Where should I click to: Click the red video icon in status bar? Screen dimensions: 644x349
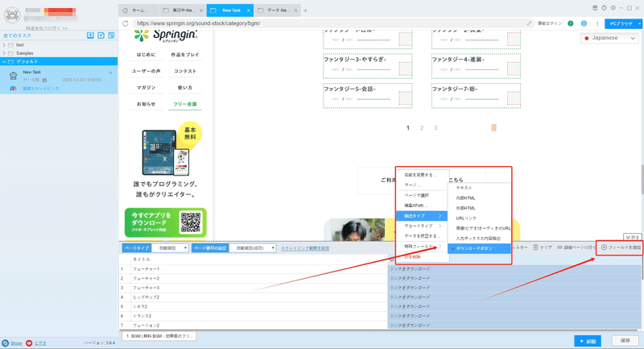pyautogui.click(x=29, y=343)
